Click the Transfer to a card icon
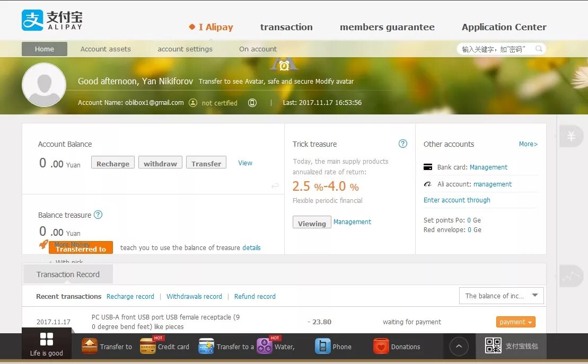Viewport: 588px width, 364px height. click(206, 347)
